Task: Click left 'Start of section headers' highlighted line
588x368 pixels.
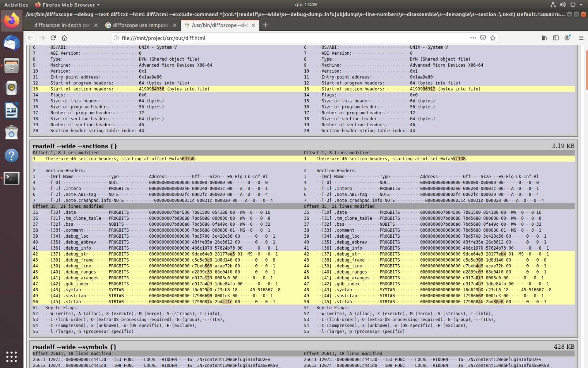Action: (168, 89)
